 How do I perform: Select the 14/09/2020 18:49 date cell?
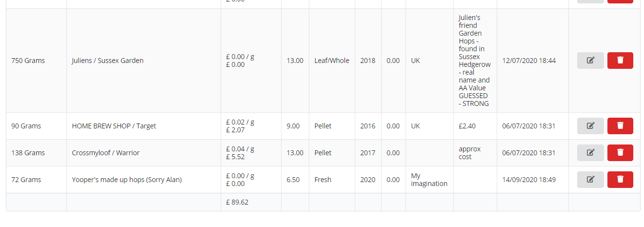tap(533, 180)
